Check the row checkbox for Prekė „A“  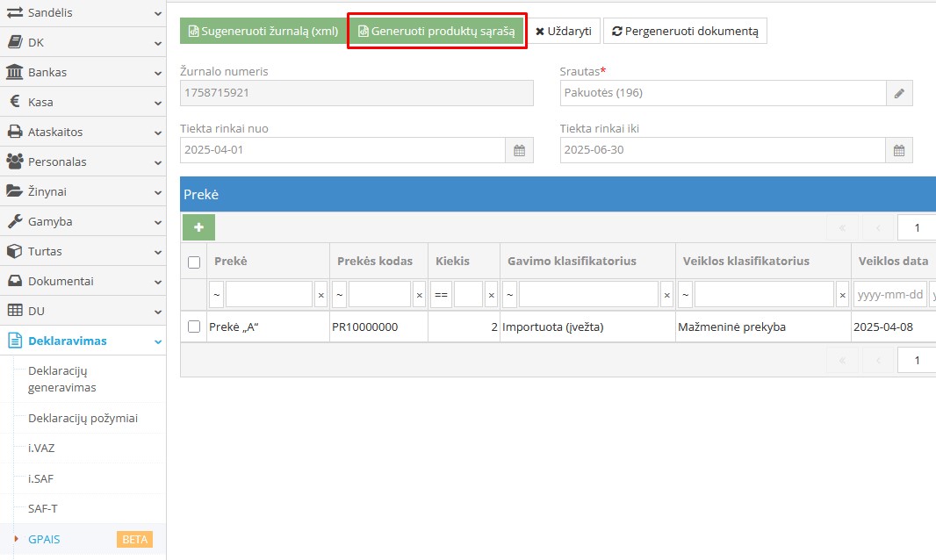coord(194,327)
